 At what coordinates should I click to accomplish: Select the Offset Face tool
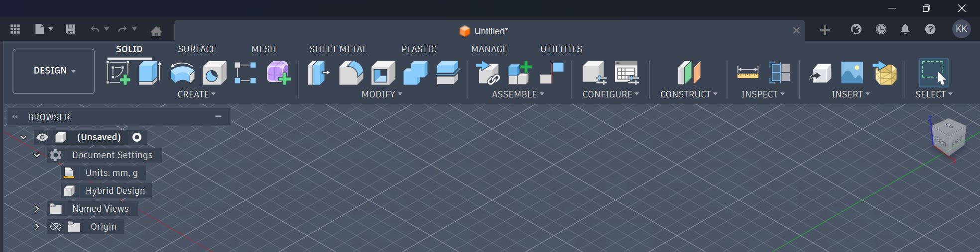pos(447,73)
